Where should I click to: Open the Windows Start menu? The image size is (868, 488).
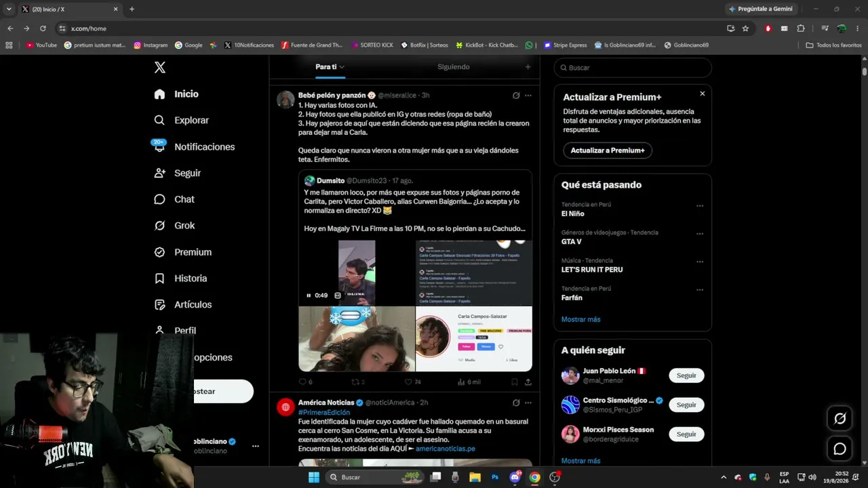(x=314, y=477)
